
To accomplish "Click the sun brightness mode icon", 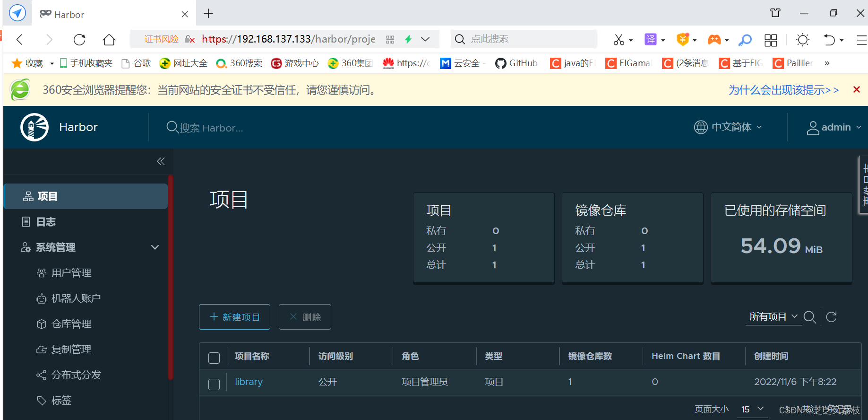I will (803, 40).
